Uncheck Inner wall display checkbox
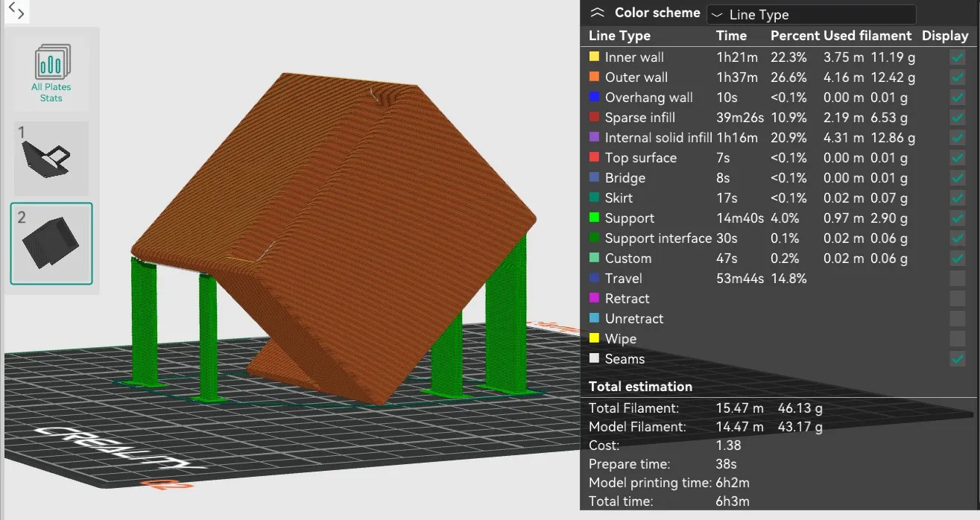This screenshot has height=520, width=980. [x=958, y=57]
